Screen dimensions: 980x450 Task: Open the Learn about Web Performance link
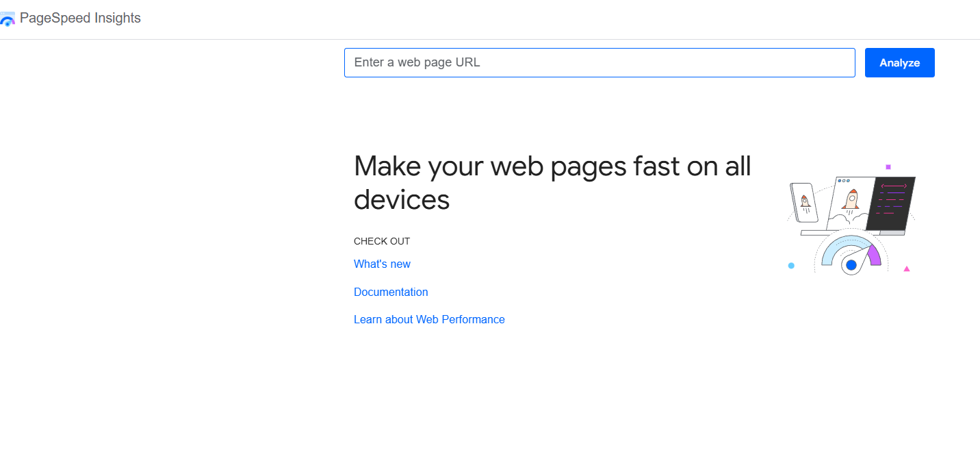coord(429,319)
